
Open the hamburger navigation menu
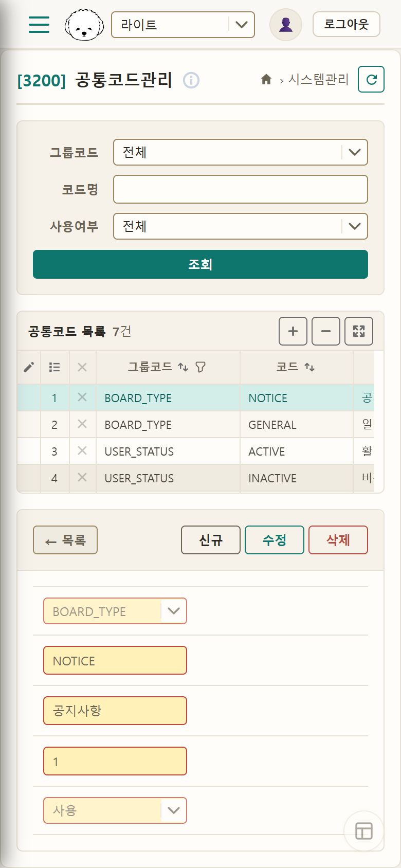(x=39, y=25)
